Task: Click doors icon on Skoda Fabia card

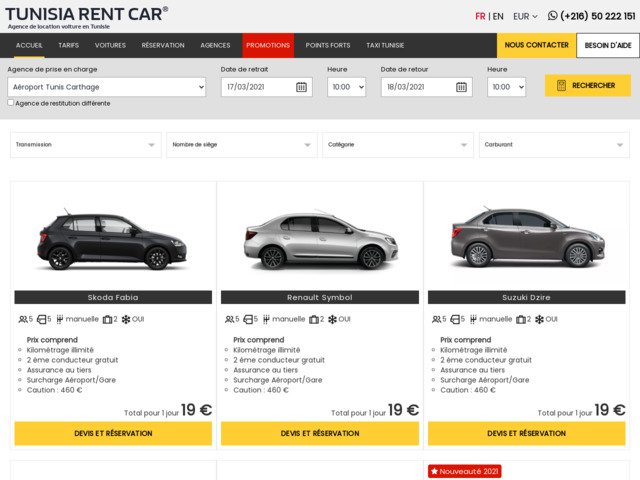Action: tap(41, 319)
